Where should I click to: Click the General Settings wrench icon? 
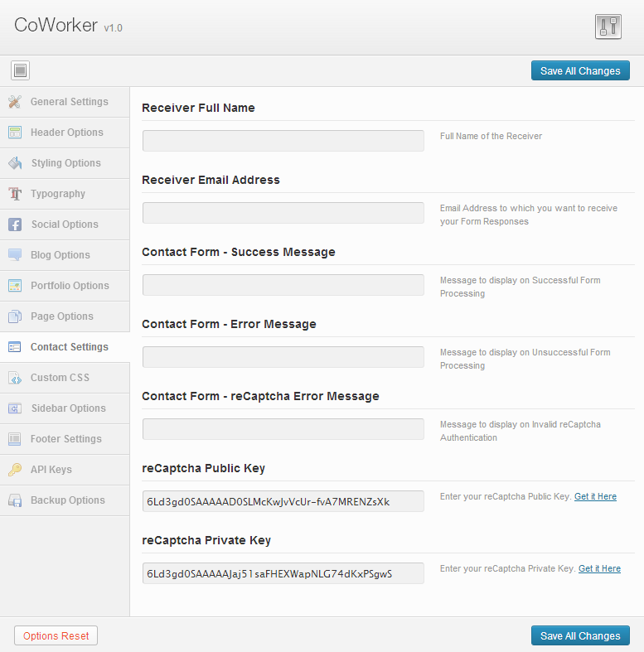tap(15, 102)
